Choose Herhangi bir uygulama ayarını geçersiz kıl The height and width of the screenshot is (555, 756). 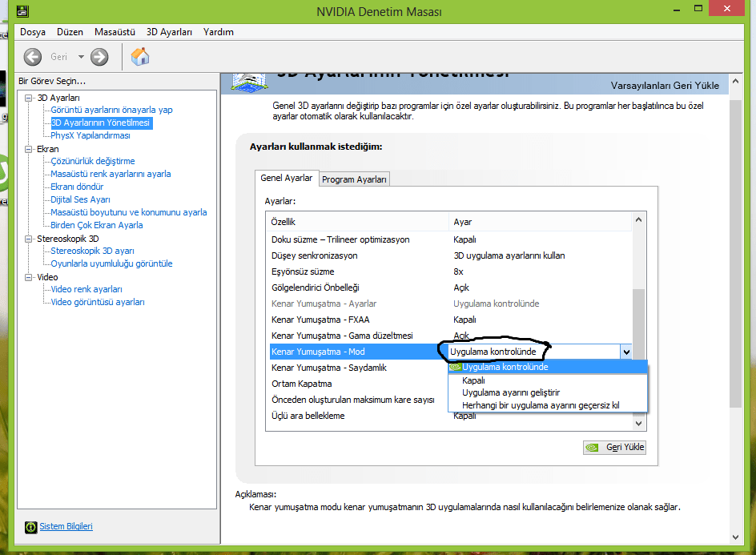tap(548, 405)
